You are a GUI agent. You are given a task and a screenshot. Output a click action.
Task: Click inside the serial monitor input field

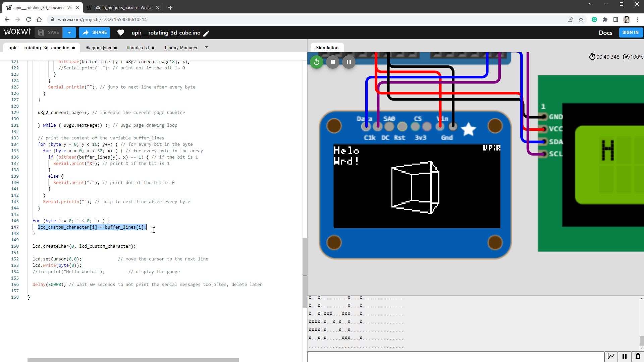[x=436, y=356]
